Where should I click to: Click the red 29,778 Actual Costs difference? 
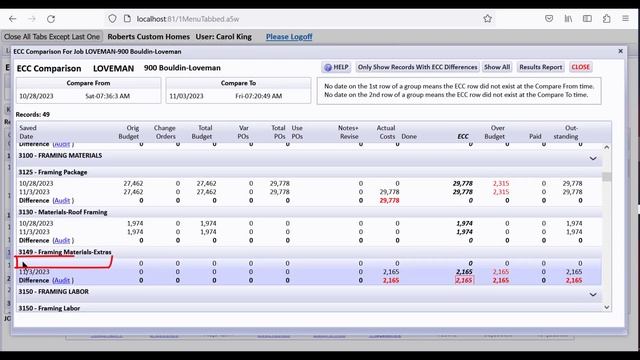[389, 200]
